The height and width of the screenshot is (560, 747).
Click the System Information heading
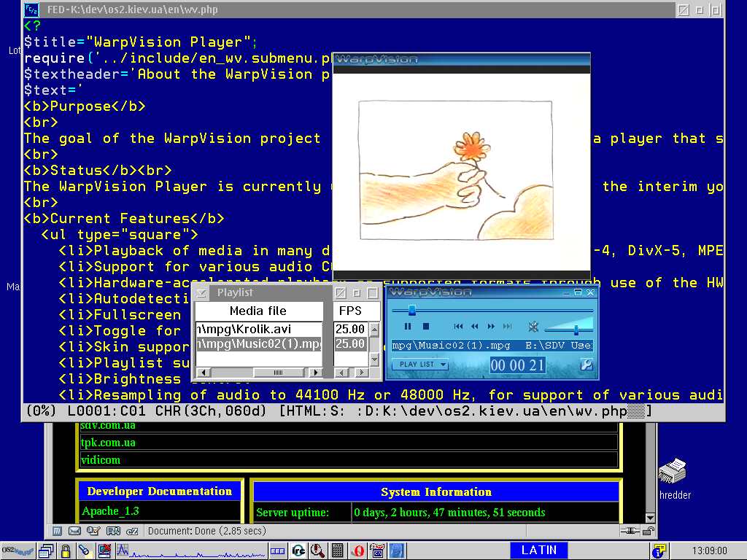click(x=436, y=491)
